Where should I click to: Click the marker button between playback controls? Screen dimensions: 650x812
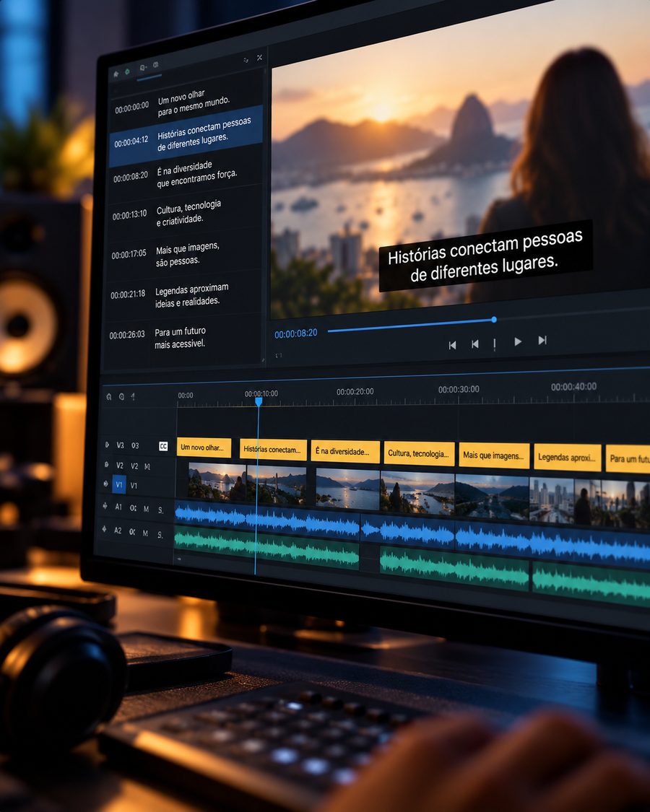click(x=495, y=344)
